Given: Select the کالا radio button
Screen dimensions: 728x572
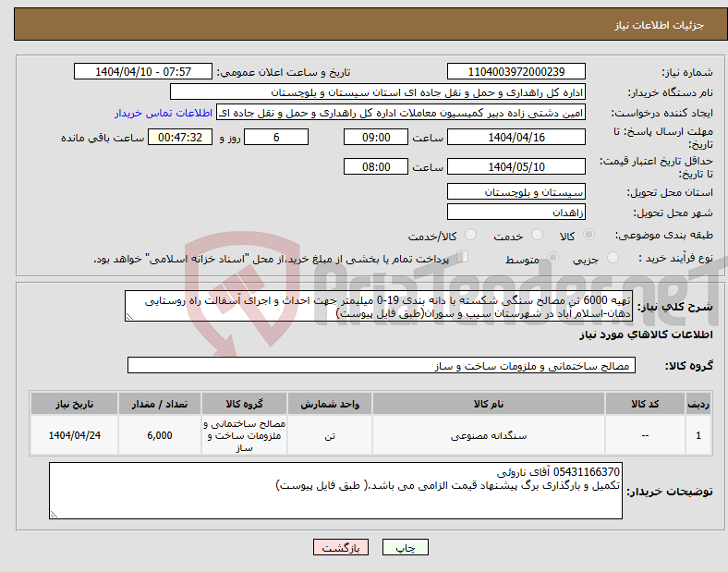Looking at the screenshot, I should tap(588, 235).
